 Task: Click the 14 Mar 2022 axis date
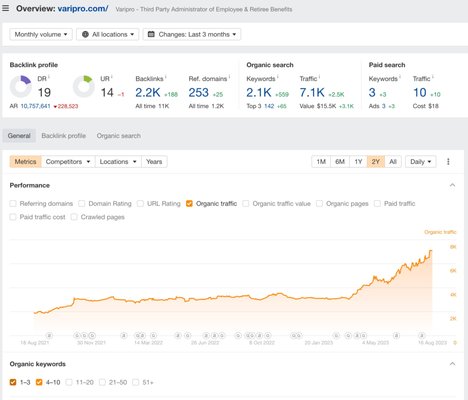click(x=148, y=342)
